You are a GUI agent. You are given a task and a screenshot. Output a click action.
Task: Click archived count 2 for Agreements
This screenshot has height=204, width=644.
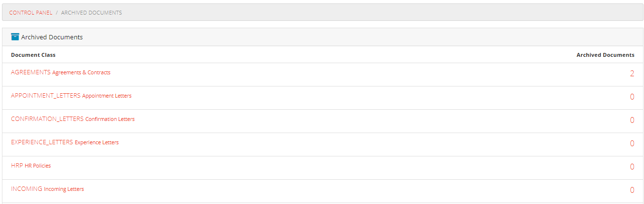point(632,74)
